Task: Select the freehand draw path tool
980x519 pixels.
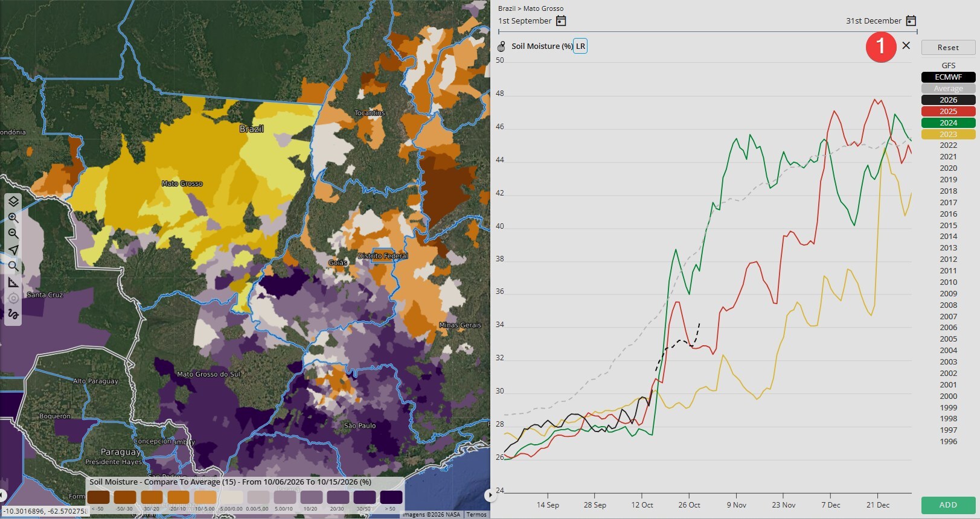Action: pos(13,314)
